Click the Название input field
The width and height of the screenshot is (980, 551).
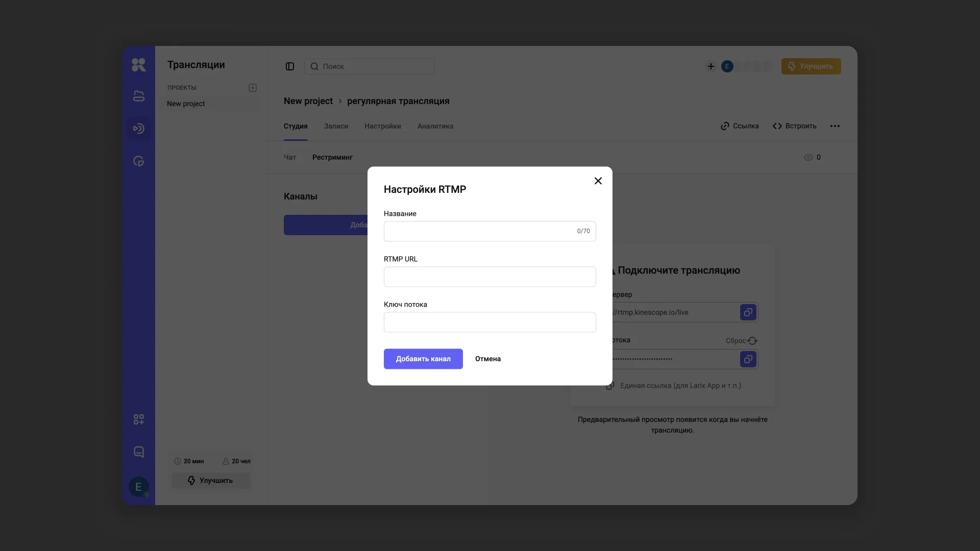pos(480,231)
